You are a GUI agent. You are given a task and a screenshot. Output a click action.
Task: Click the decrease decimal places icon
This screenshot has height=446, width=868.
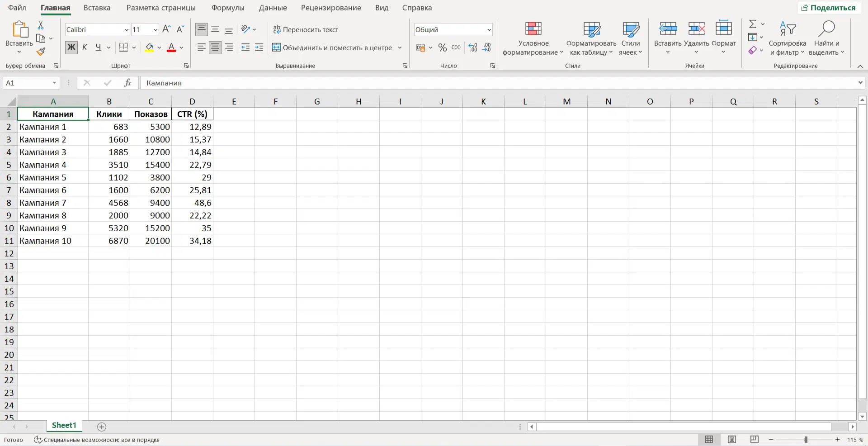(486, 47)
